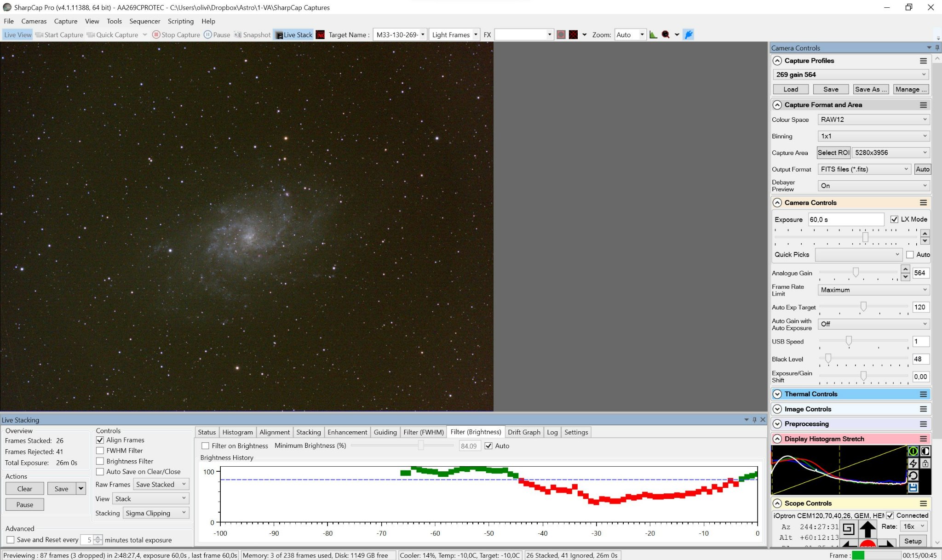Open Capture Profiles section hamburger menu
The width and height of the screenshot is (942, 560).
923,61
